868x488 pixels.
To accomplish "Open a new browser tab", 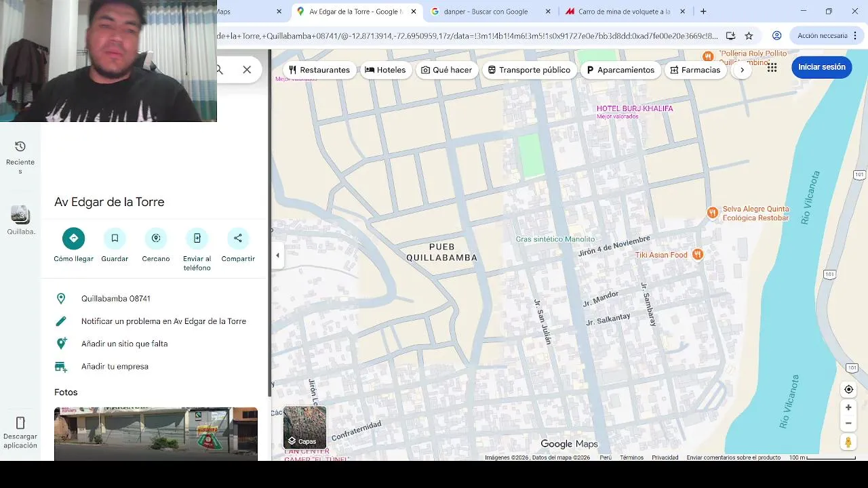I will coord(703,12).
